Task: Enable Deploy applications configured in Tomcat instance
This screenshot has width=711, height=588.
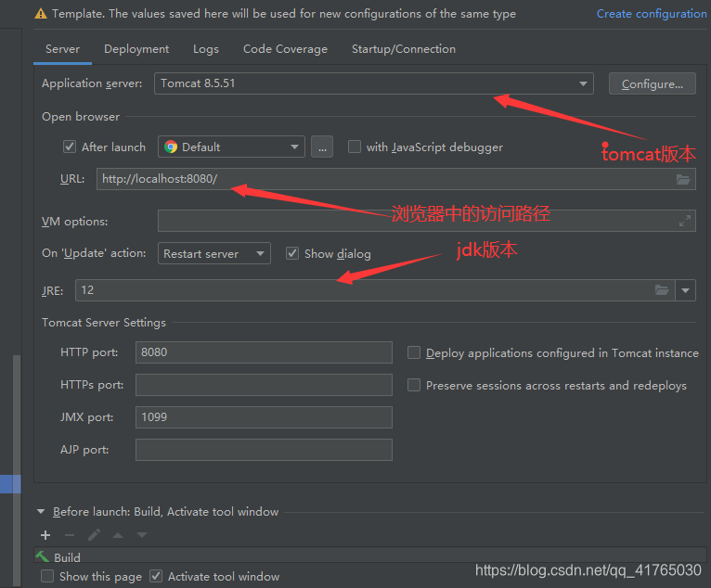Action: point(414,352)
